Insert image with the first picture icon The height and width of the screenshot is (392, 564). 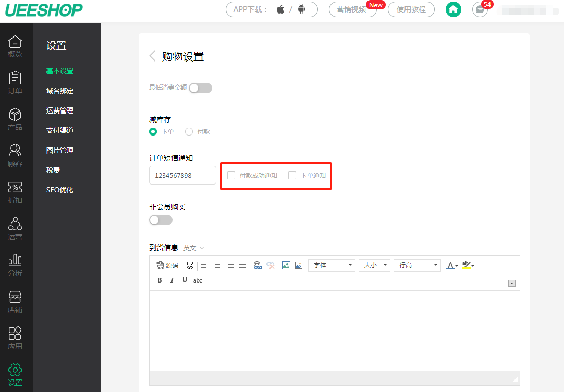pos(286,265)
